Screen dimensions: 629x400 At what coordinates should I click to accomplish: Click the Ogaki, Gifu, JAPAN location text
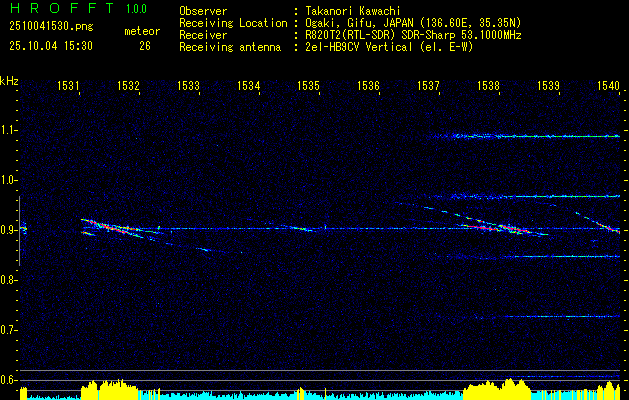point(413,23)
